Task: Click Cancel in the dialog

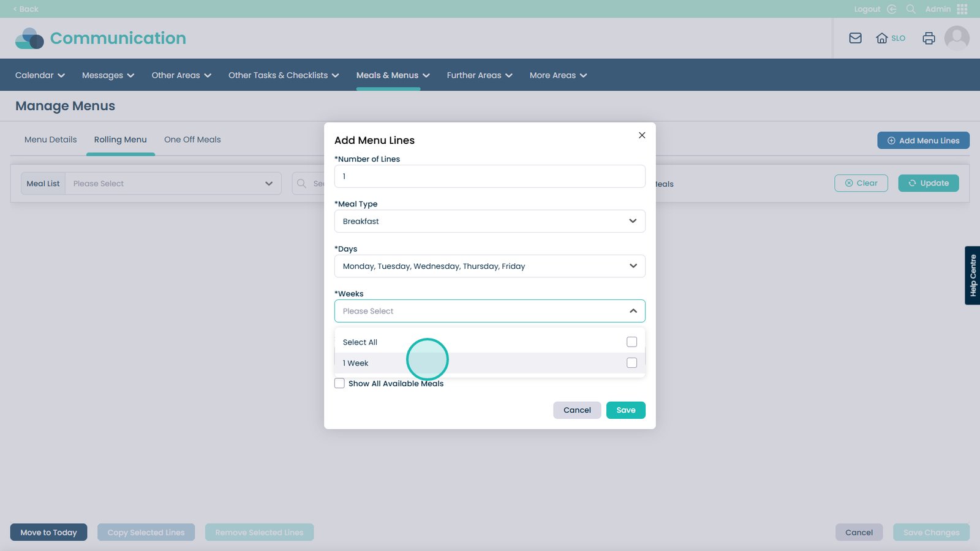Action: click(576, 410)
